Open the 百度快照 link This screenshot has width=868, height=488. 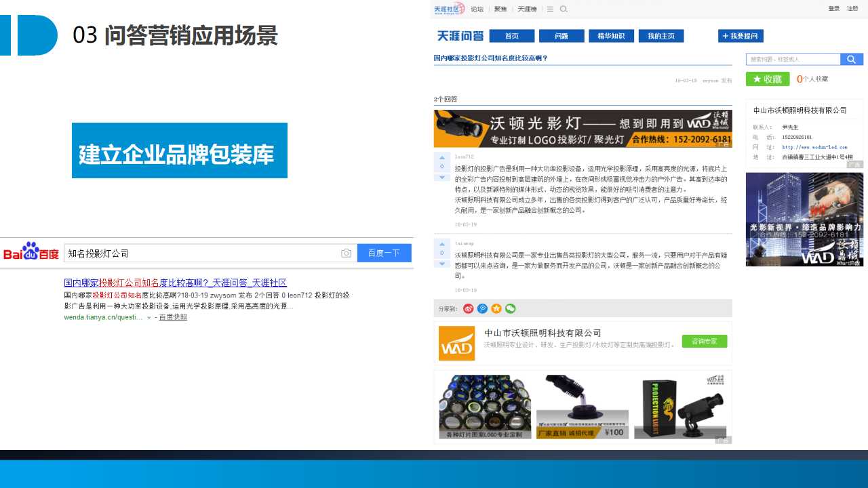pyautogui.click(x=173, y=317)
